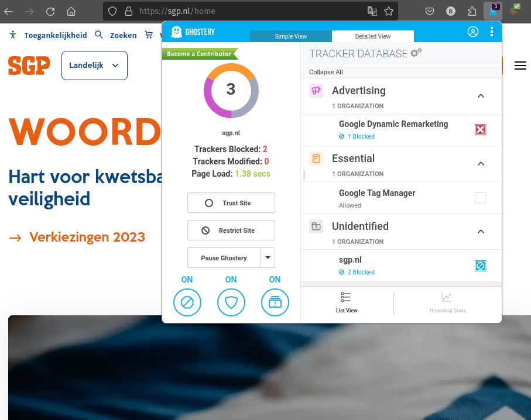Click the Trust Site button
Viewport: 531px width, 420px height.
click(x=231, y=203)
